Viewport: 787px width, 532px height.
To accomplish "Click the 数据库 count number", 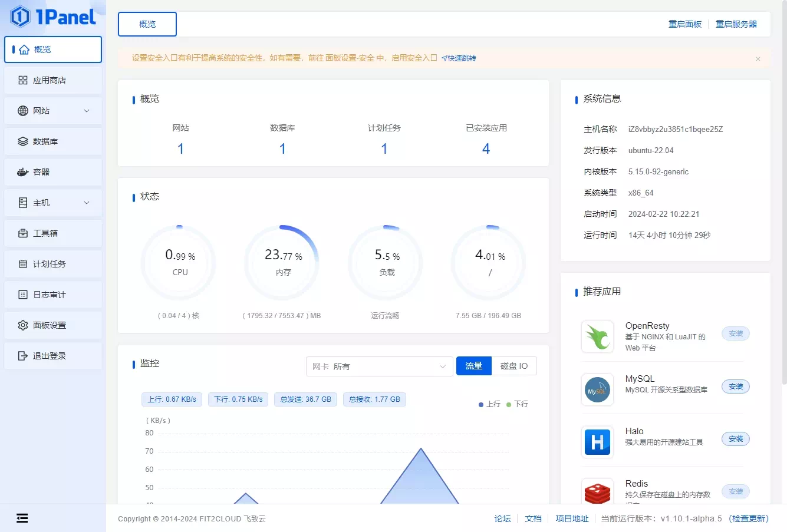I will click(x=282, y=149).
